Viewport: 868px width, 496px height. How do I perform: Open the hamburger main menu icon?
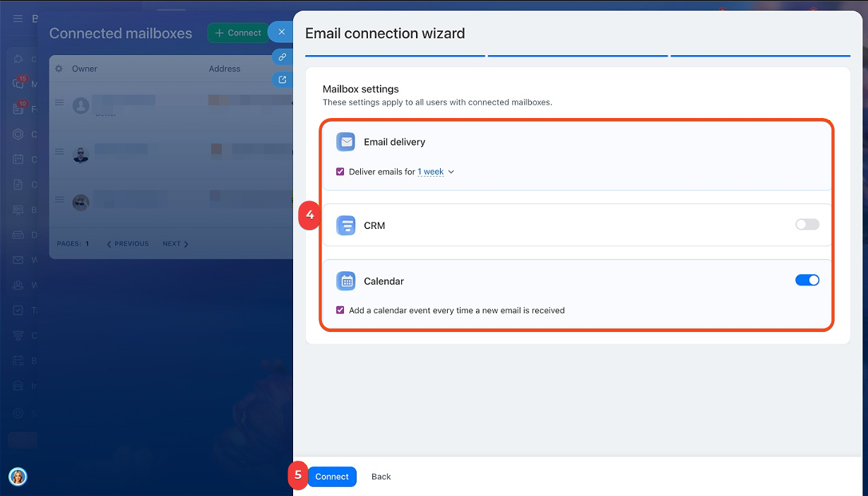coord(18,18)
